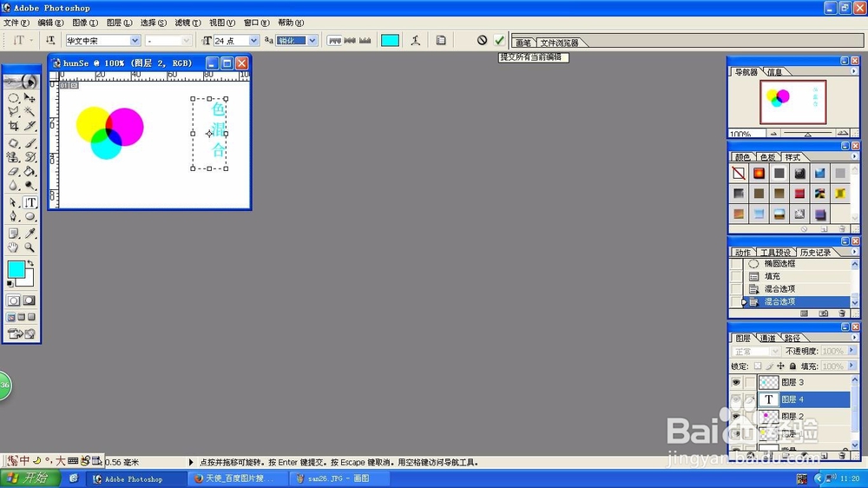
Task: Set top-aligned vertical text
Action: pos(334,40)
